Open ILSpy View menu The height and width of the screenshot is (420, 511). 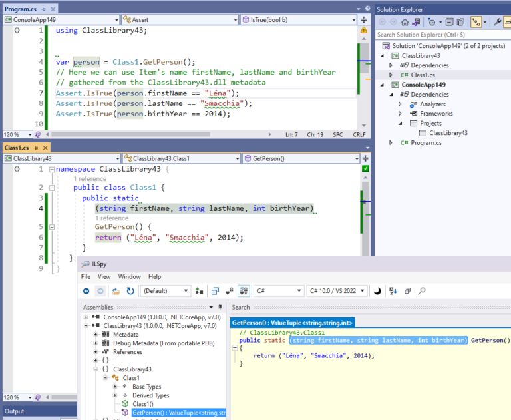click(x=104, y=276)
